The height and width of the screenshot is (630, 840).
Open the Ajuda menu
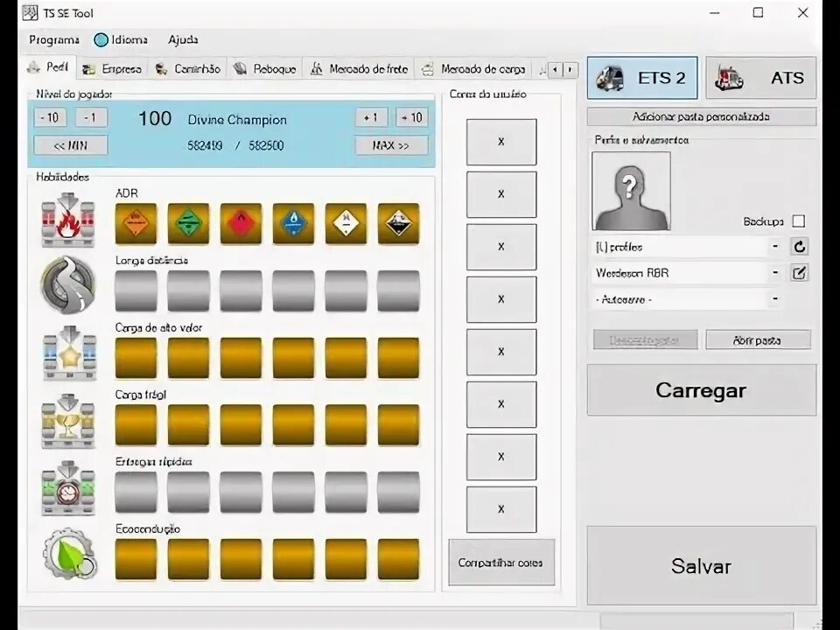[x=183, y=39]
